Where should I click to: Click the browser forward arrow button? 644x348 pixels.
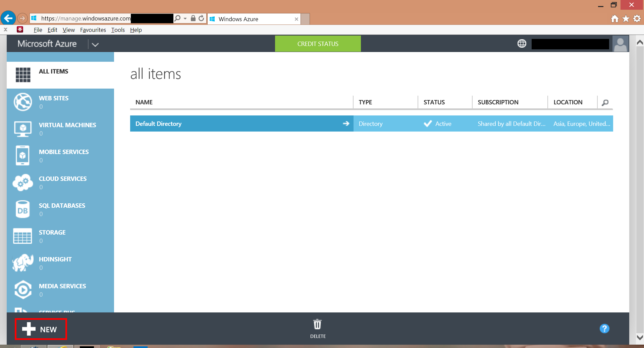(22, 18)
